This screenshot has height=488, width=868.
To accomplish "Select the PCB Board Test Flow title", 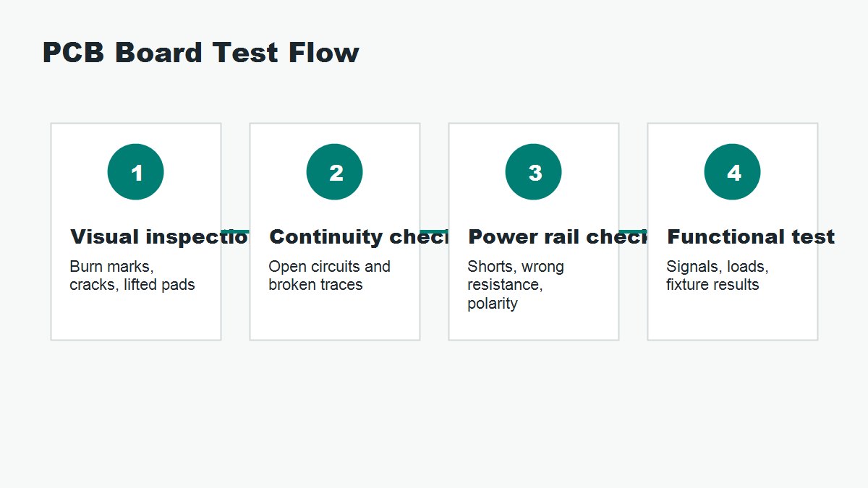I will (x=200, y=53).
